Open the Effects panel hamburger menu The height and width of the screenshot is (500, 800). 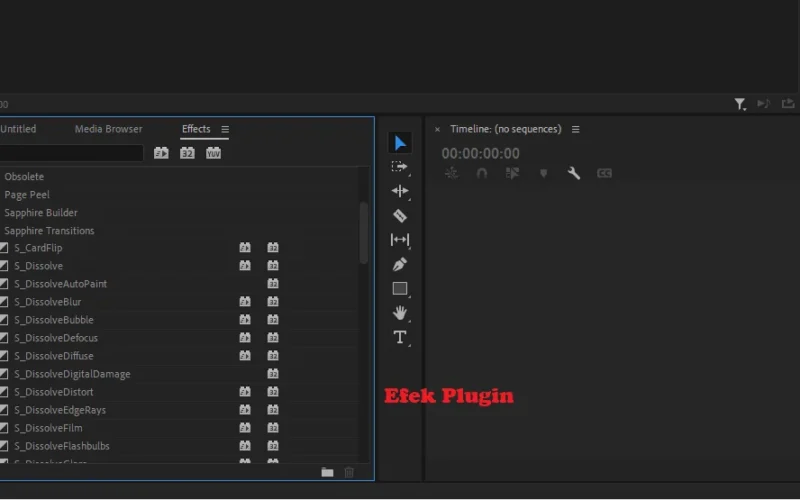pyautogui.click(x=225, y=130)
